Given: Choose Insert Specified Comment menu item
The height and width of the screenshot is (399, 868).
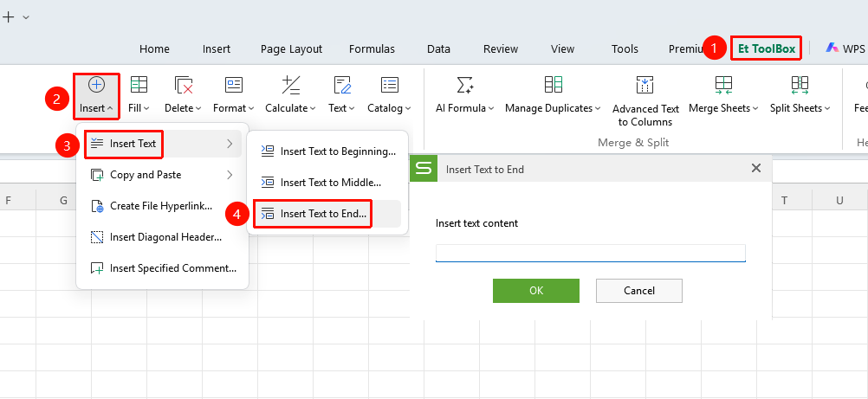Looking at the screenshot, I should tap(162, 268).
